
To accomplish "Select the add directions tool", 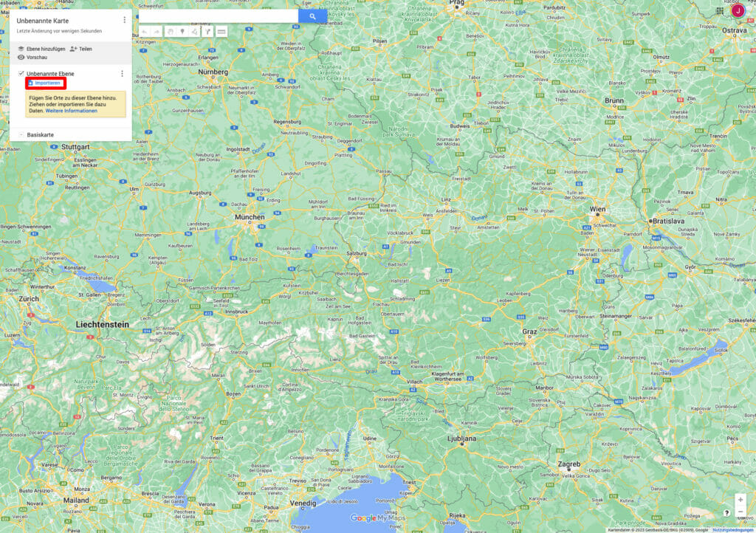I will coord(207,32).
